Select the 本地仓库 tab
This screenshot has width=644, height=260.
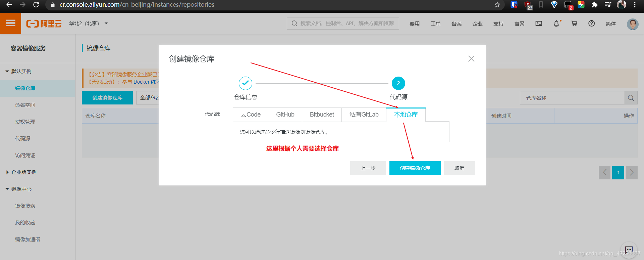pos(406,115)
